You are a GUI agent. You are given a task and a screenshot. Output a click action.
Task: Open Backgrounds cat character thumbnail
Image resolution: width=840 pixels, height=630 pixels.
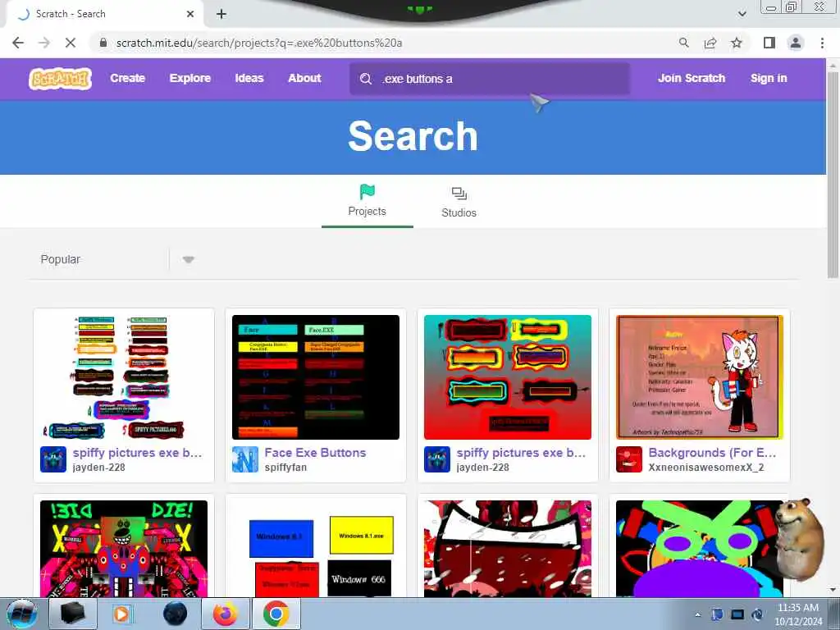click(700, 377)
